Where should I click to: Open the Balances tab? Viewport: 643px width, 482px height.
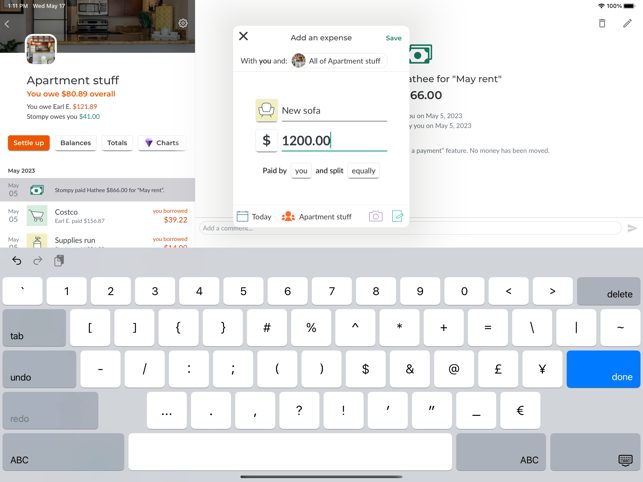75,143
